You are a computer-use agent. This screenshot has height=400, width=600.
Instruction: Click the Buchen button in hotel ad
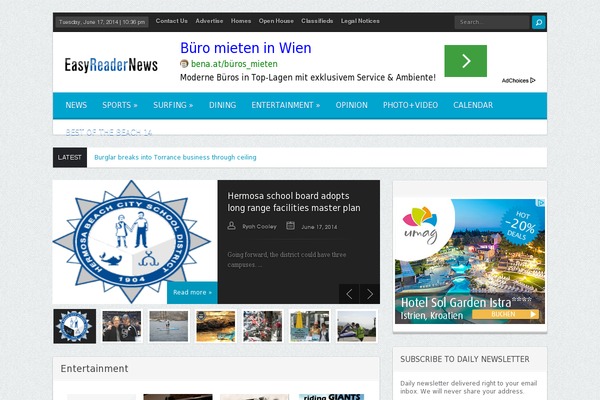point(505,314)
